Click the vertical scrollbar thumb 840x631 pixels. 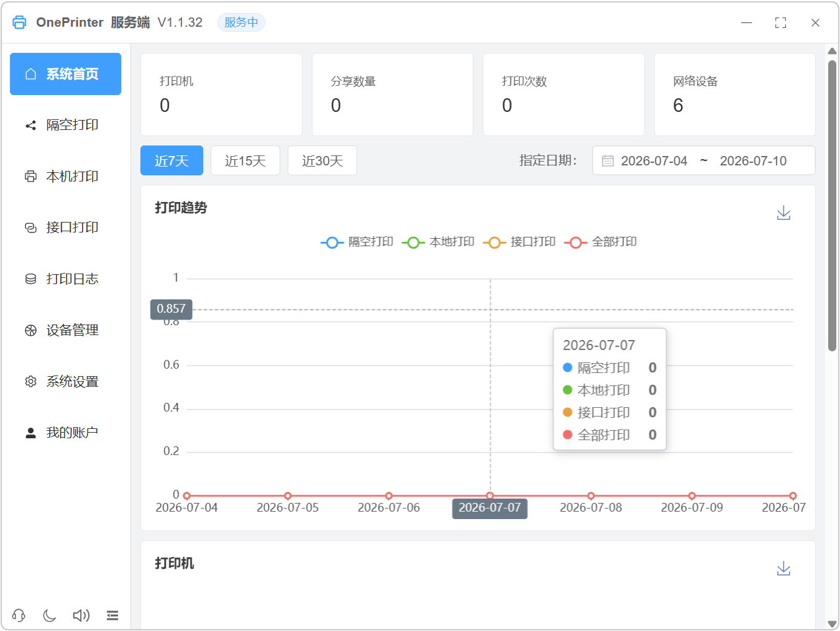pos(833,206)
